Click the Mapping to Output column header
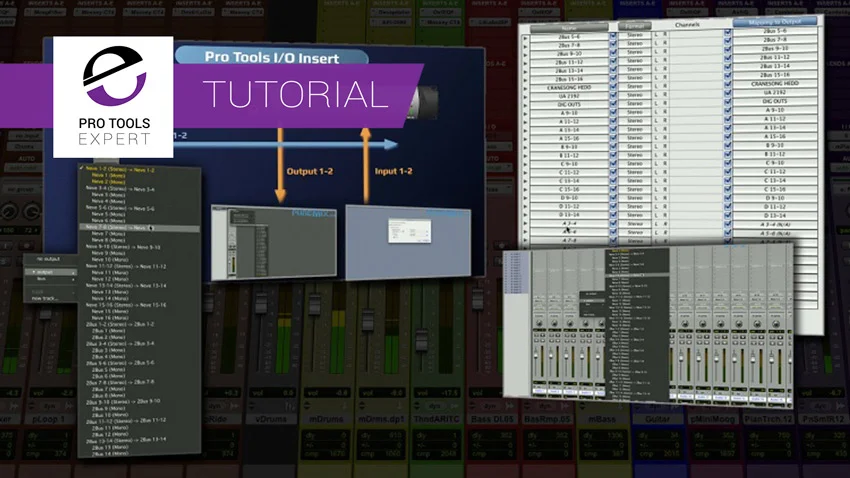Screen dimensions: 850x478 [x=775, y=22]
